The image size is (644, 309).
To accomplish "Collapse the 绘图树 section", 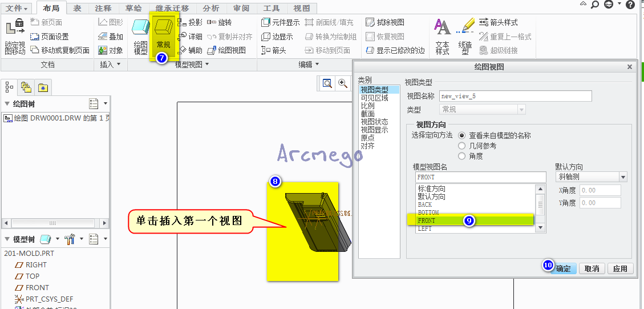I will [x=7, y=104].
